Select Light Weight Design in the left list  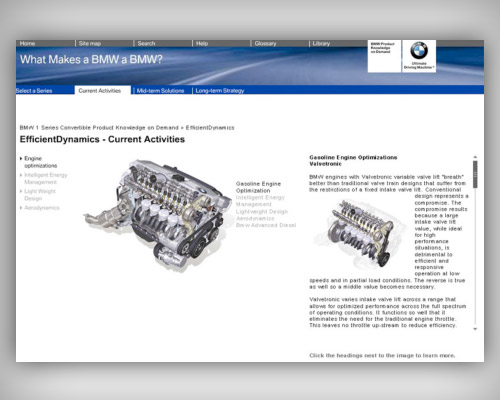pos(40,195)
